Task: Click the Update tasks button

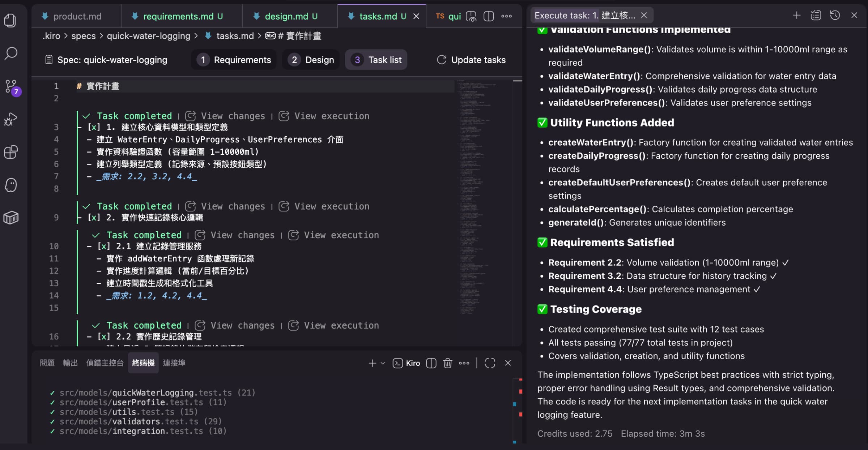Action: (x=471, y=60)
